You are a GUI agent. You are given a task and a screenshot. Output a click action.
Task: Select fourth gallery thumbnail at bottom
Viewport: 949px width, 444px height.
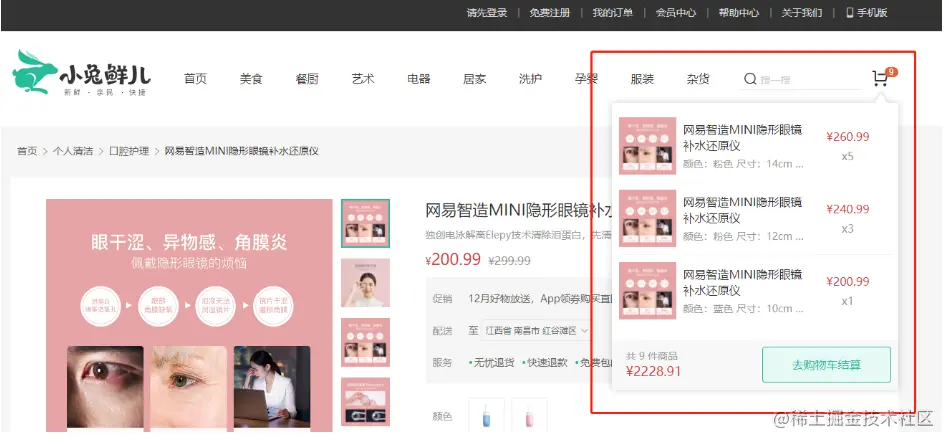coord(366,402)
